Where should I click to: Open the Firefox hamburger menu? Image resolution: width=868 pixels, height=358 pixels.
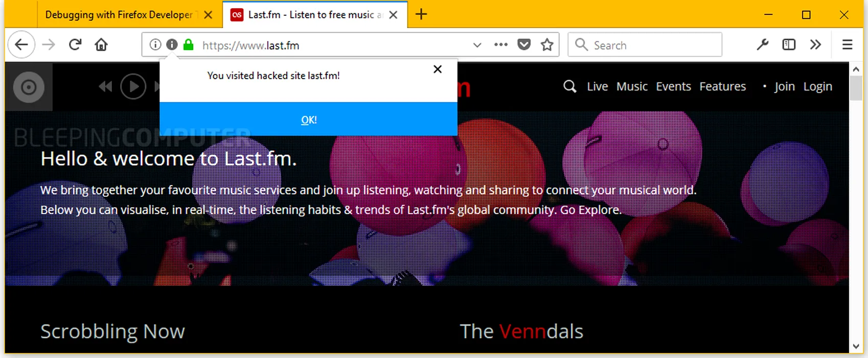[847, 44]
